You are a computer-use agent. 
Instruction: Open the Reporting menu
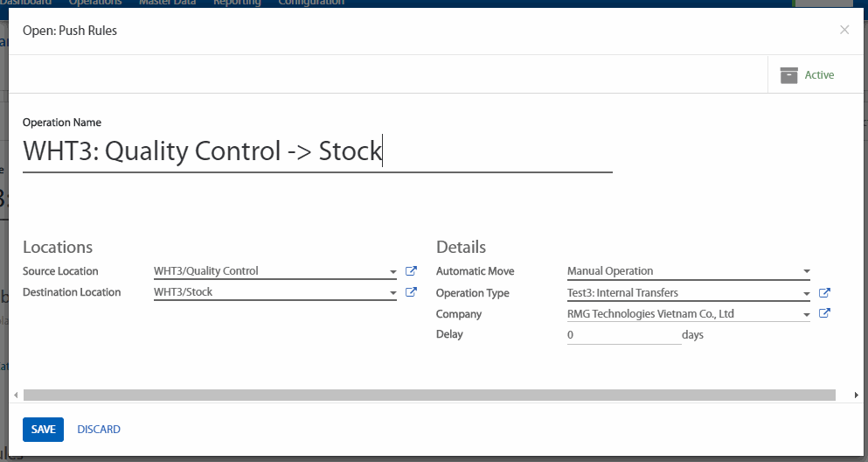238,3
